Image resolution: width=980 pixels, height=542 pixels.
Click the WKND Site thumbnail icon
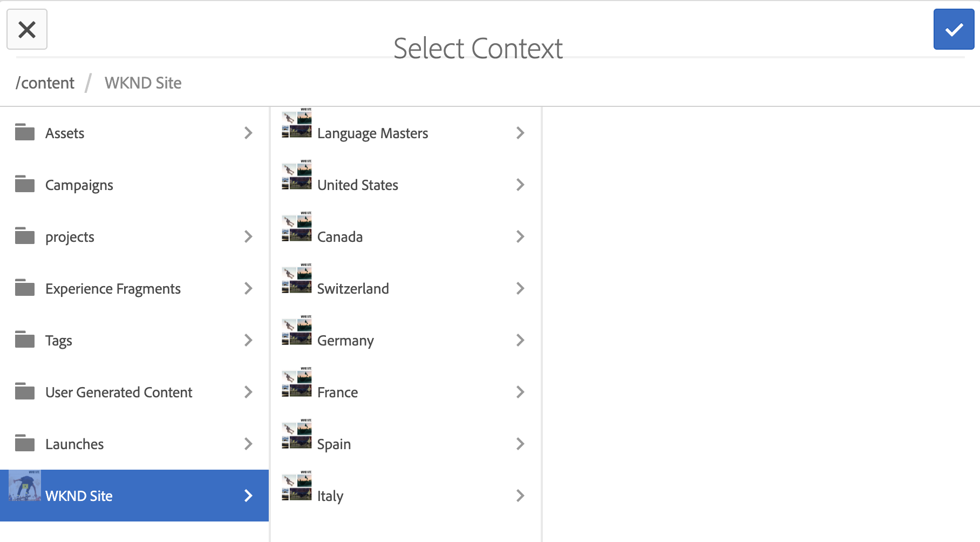(x=25, y=486)
